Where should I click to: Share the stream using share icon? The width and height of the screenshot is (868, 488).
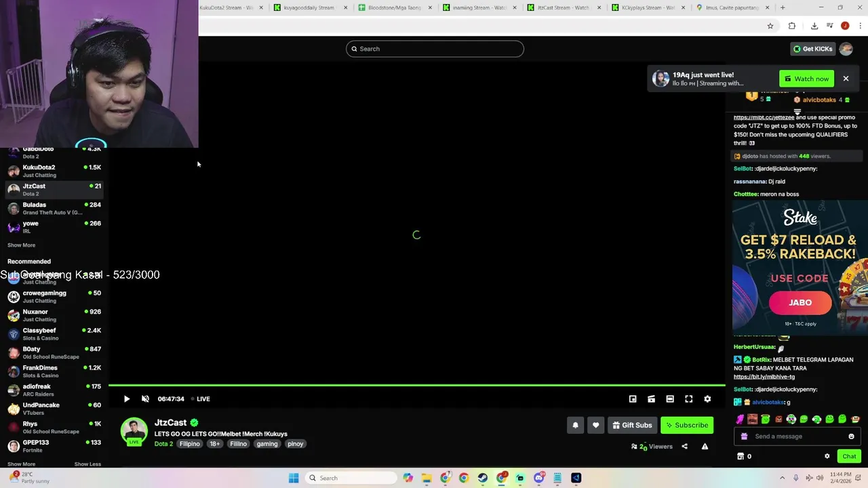tap(684, 446)
